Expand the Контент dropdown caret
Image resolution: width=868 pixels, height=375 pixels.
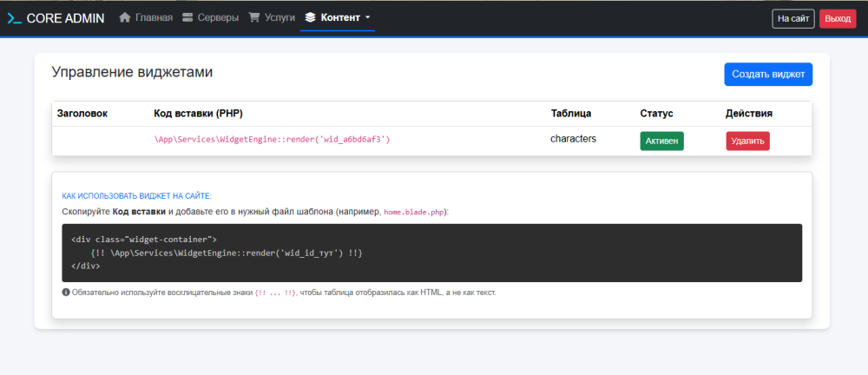368,17
